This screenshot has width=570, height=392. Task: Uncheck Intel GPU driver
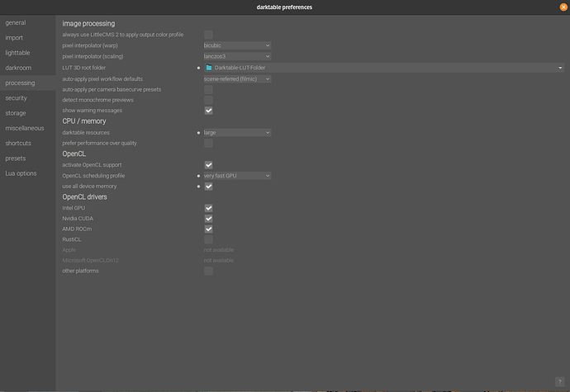tap(208, 208)
